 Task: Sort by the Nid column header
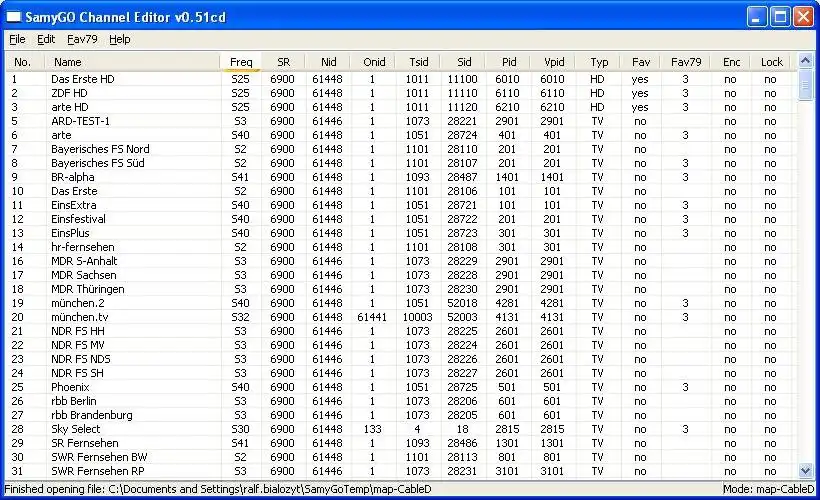(328, 62)
